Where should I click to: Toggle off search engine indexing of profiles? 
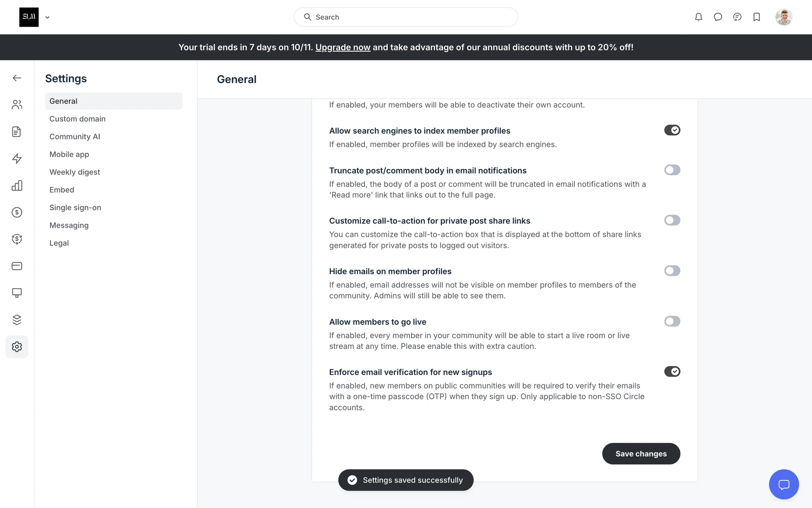[672, 130]
